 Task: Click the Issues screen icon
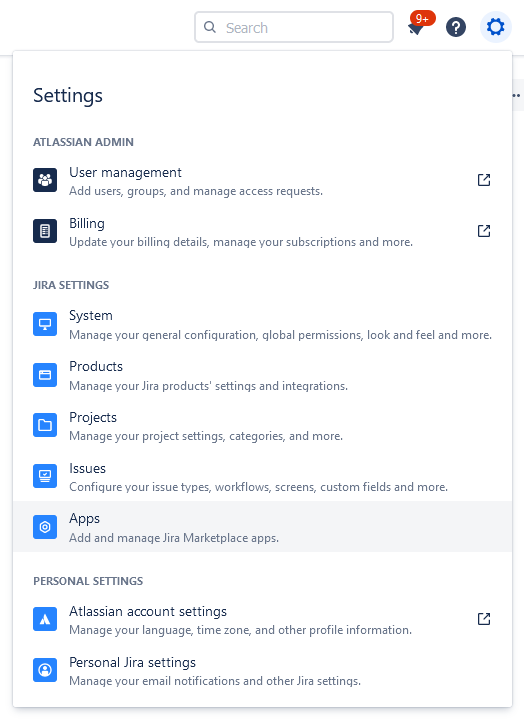[x=45, y=476]
